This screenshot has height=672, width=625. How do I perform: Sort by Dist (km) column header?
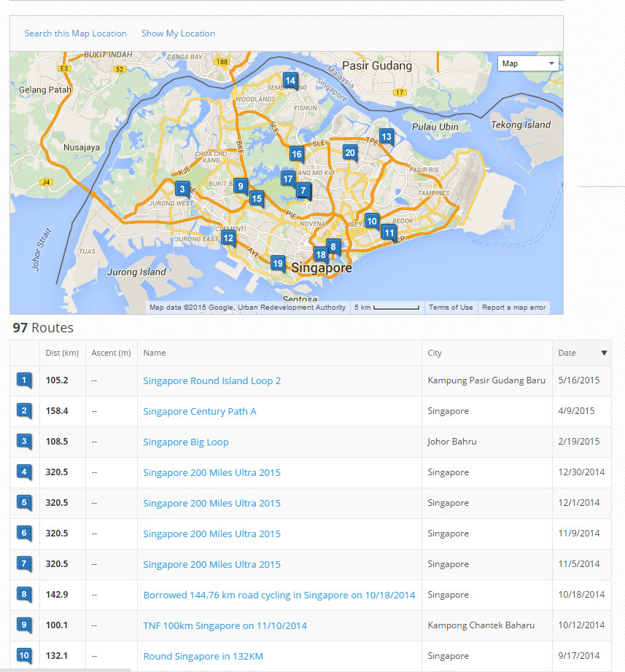(x=62, y=353)
